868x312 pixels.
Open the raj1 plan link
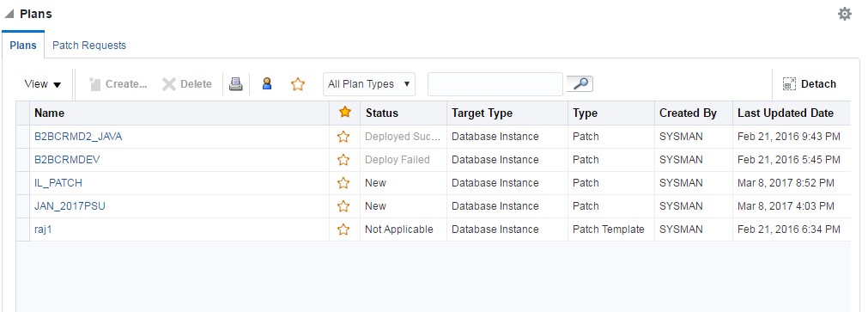[x=43, y=229]
